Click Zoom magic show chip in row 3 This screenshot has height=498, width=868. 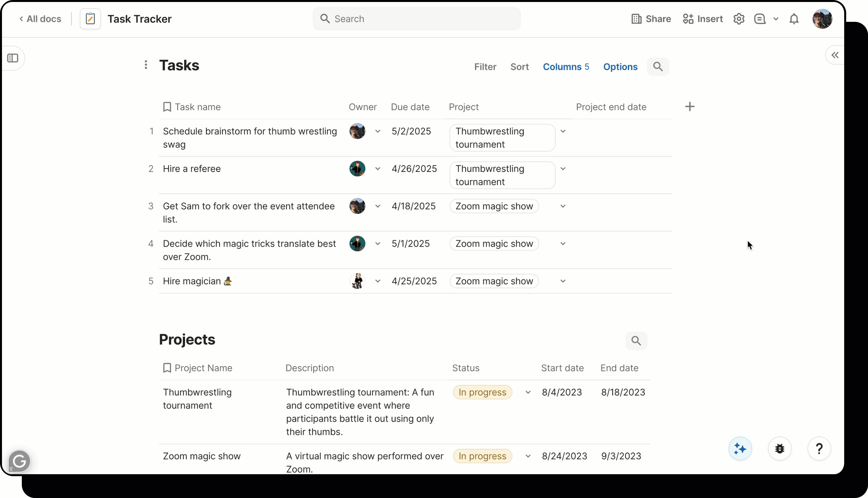[494, 206]
